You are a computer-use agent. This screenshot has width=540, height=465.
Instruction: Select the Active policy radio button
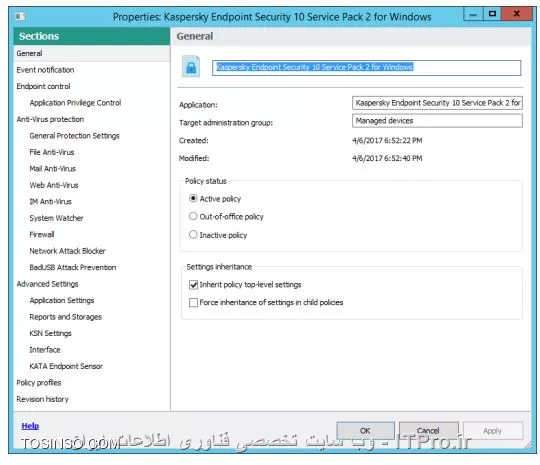pos(193,198)
